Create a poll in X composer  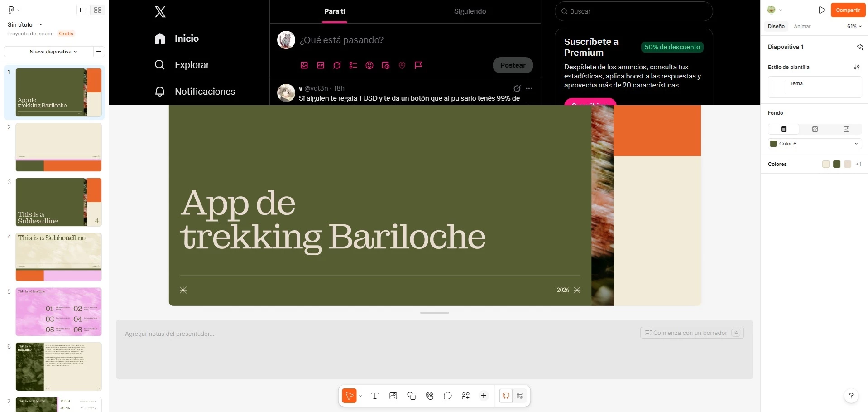[x=353, y=65]
